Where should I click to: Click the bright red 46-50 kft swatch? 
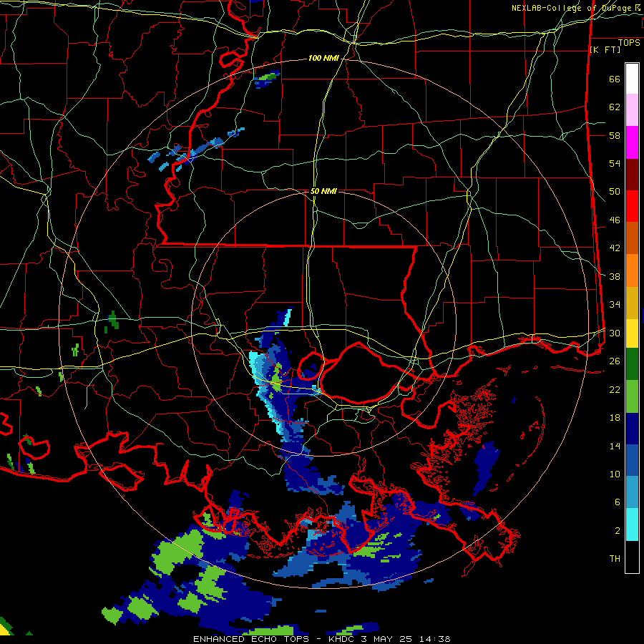pyautogui.click(x=632, y=206)
